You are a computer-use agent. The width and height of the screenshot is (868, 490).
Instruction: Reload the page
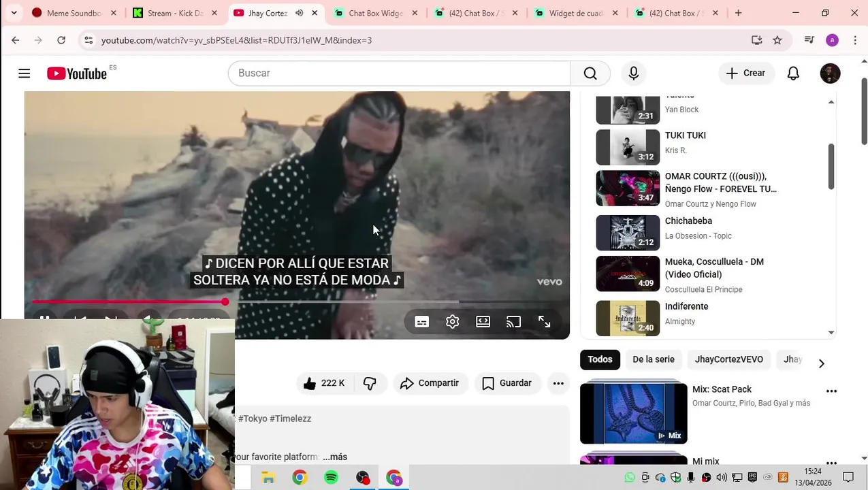(61, 40)
